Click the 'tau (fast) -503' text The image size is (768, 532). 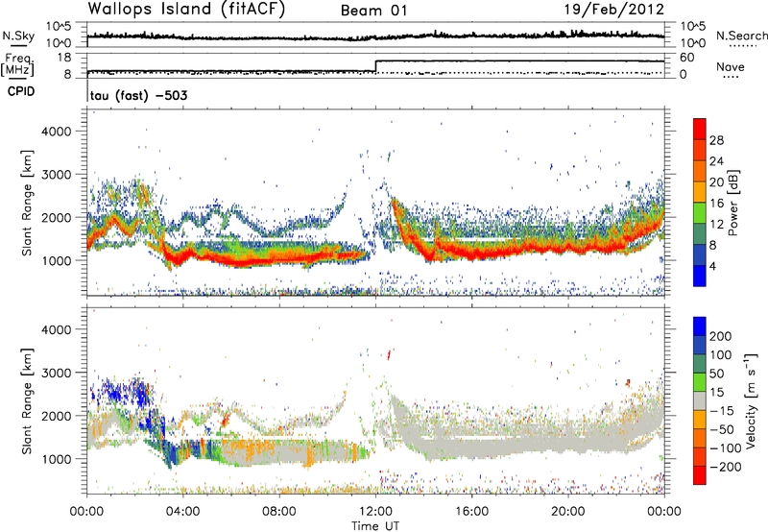click(x=139, y=95)
